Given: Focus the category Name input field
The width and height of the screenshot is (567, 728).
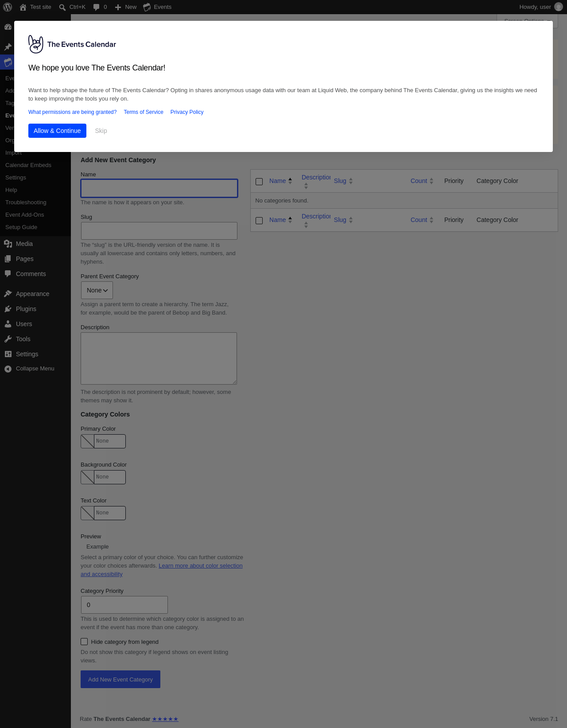Looking at the screenshot, I should (x=159, y=188).
